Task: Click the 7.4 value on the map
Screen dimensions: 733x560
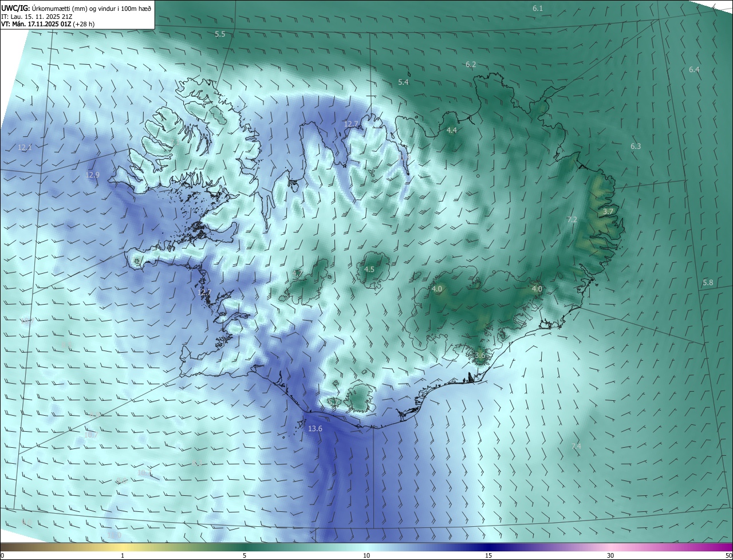Action: pos(576,447)
